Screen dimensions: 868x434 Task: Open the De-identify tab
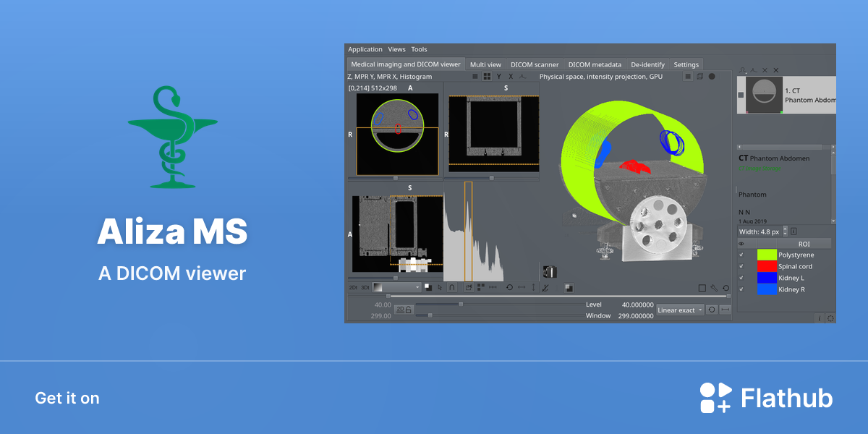click(x=647, y=64)
